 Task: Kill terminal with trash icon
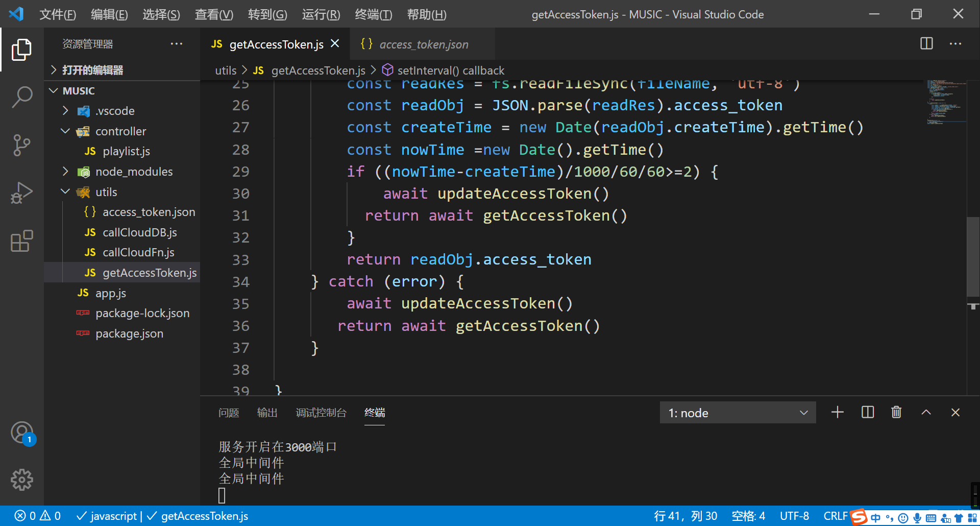click(896, 413)
